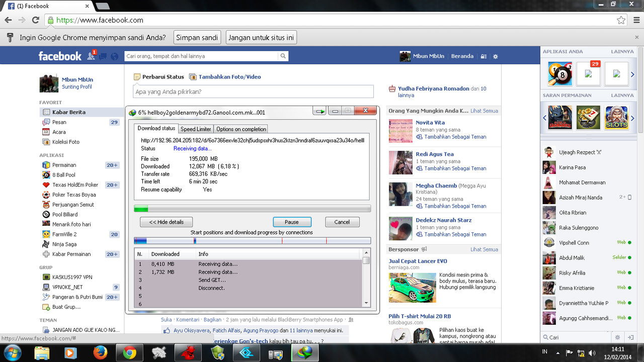Open Facebook notifications globe icon
Screen dimensions: 644x362
114,56
